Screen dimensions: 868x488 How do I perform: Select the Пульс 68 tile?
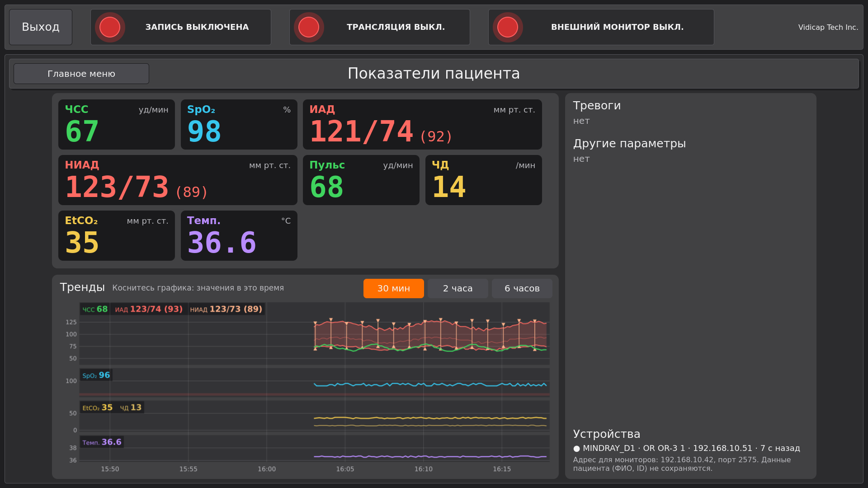point(361,180)
